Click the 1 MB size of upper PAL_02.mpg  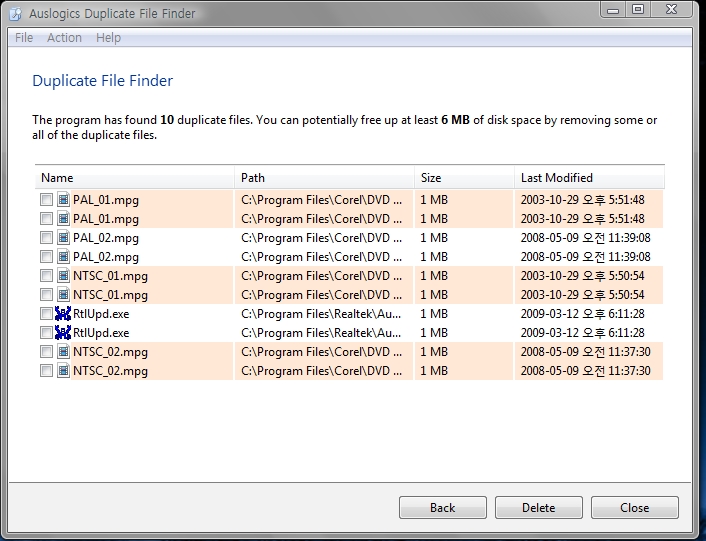coord(434,238)
